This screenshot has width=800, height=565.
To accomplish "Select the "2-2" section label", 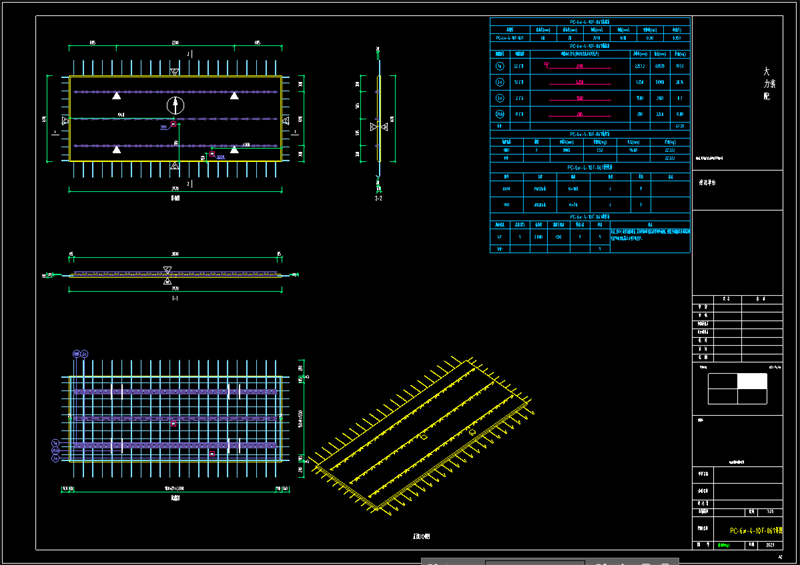I will click(378, 198).
